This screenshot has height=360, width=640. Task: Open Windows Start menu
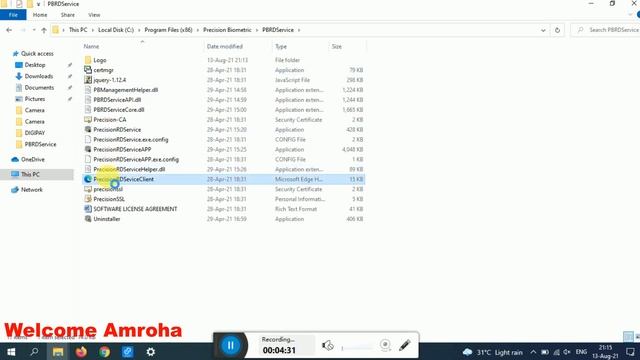[x=11, y=352]
